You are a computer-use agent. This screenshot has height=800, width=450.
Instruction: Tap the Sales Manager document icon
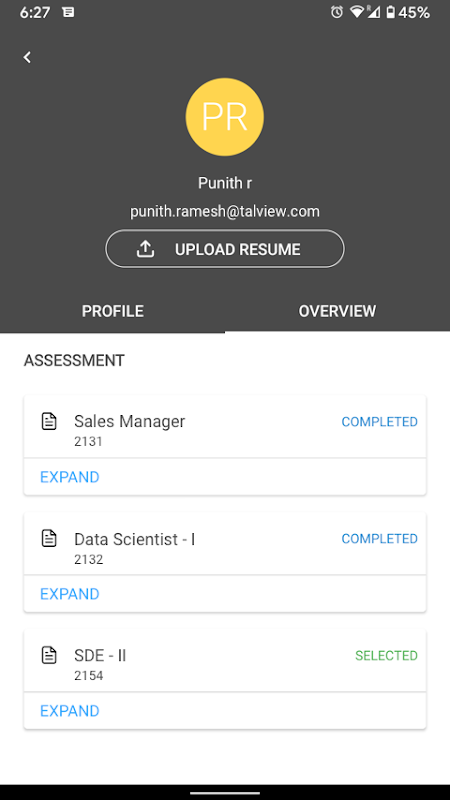pyautogui.click(x=49, y=421)
